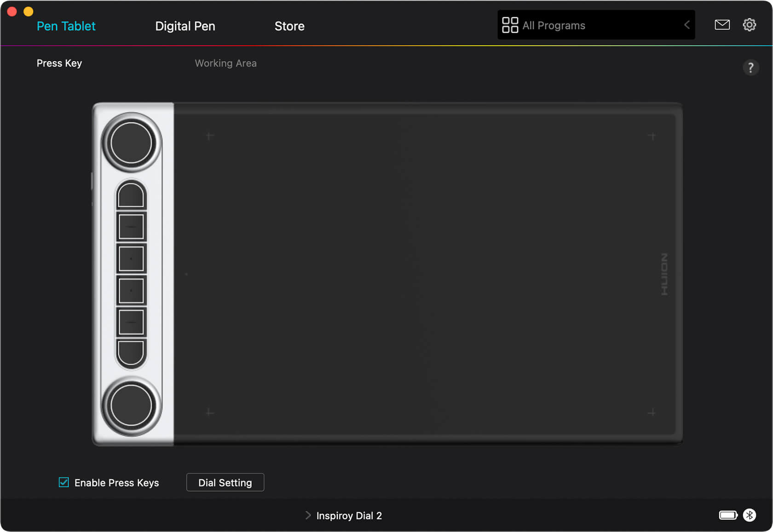The height and width of the screenshot is (532, 773).
Task: Open the Store tab
Action: point(289,26)
